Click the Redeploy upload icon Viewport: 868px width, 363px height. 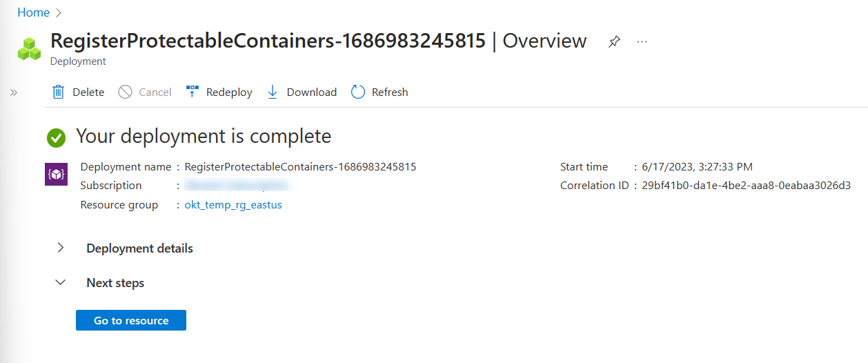pyautogui.click(x=193, y=92)
